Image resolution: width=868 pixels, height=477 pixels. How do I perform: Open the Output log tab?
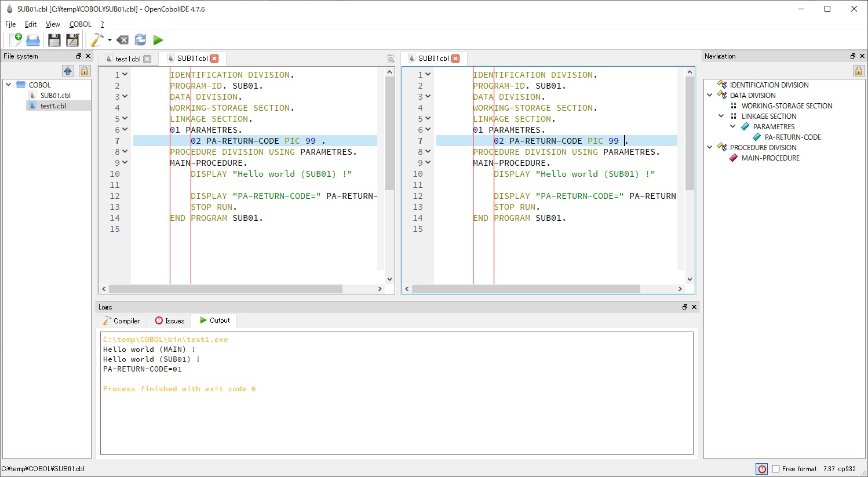point(214,321)
